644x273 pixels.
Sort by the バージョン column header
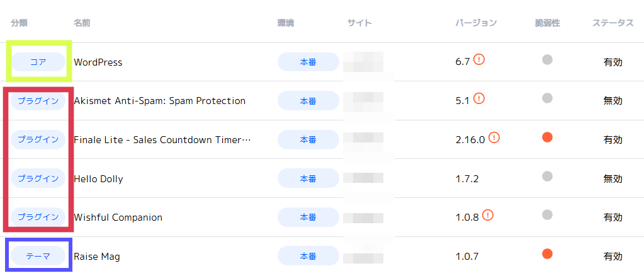coord(476,23)
